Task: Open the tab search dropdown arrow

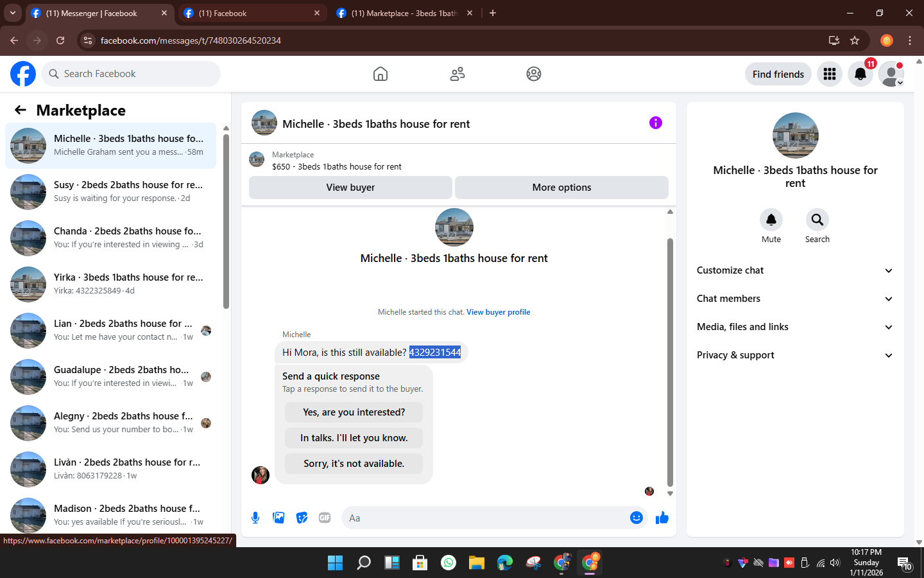Action: [12, 13]
